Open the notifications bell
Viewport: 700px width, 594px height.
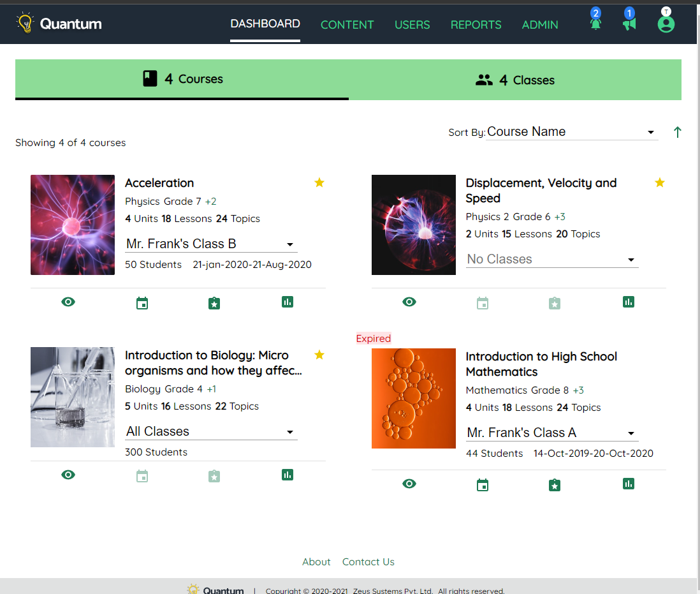(595, 24)
